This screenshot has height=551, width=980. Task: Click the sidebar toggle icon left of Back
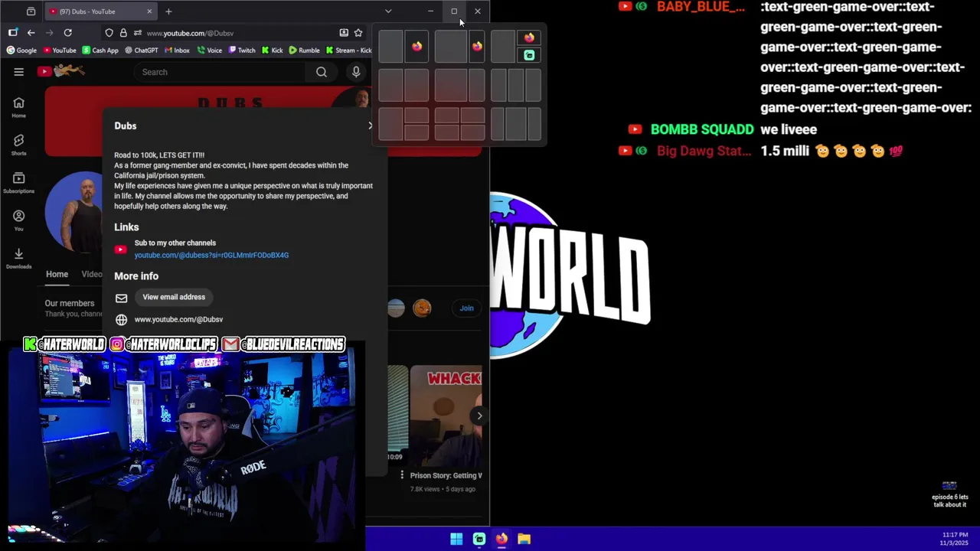13,33
